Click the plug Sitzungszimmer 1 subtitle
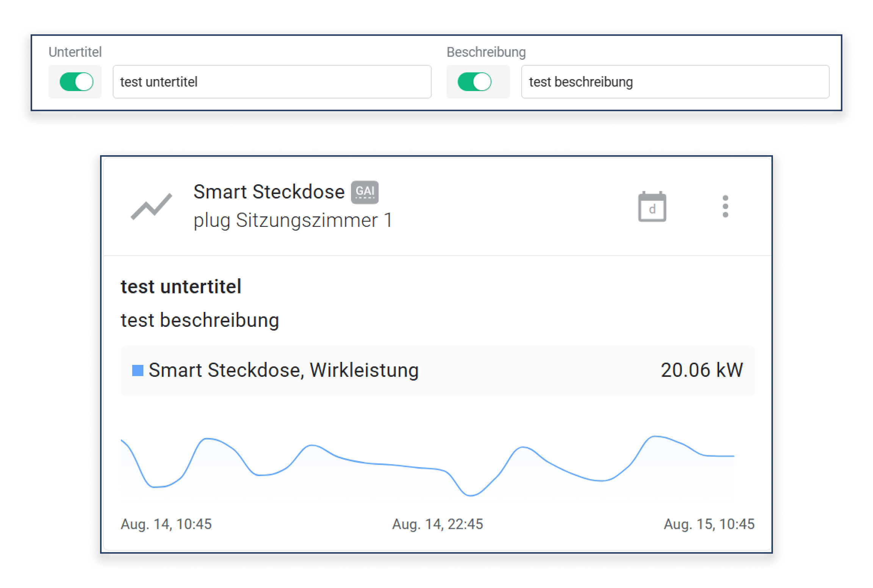The image size is (873, 588). (293, 220)
